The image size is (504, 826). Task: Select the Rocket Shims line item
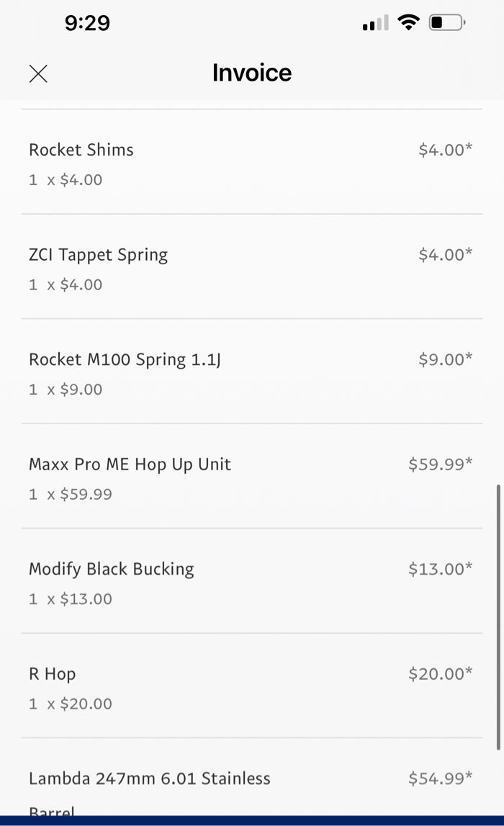81,150
